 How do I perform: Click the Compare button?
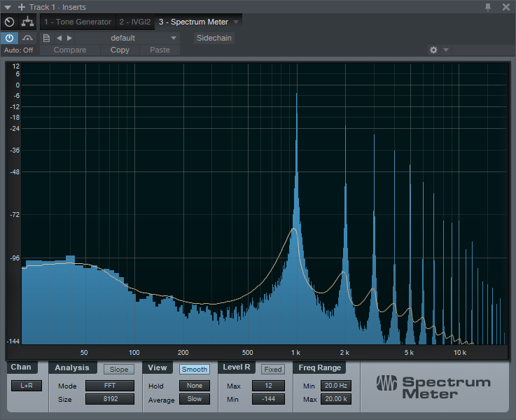pyautogui.click(x=70, y=50)
